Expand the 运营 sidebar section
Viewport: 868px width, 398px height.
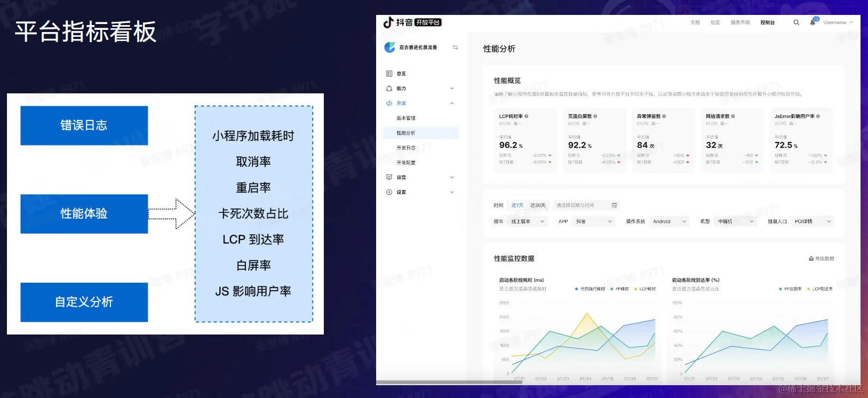pyautogui.click(x=452, y=177)
